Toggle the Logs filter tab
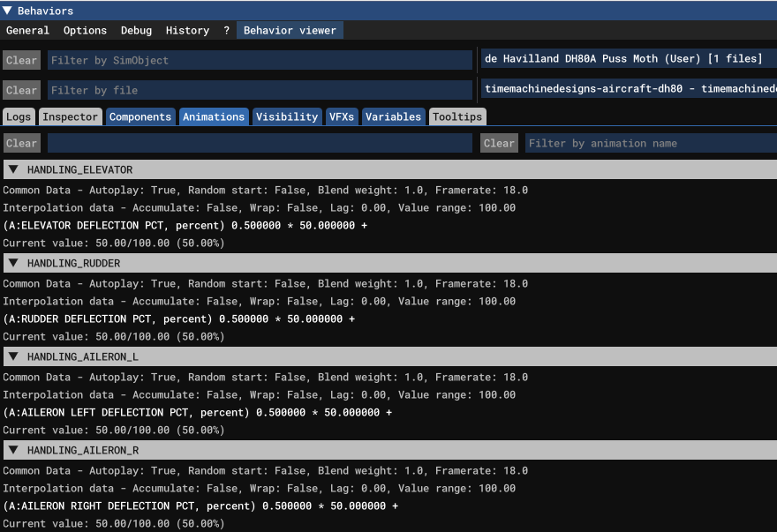777x532 pixels. tap(19, 117)
